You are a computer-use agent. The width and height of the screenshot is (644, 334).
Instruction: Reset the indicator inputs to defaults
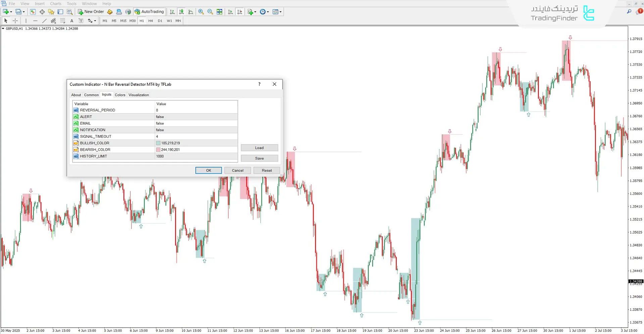(266, 170)
